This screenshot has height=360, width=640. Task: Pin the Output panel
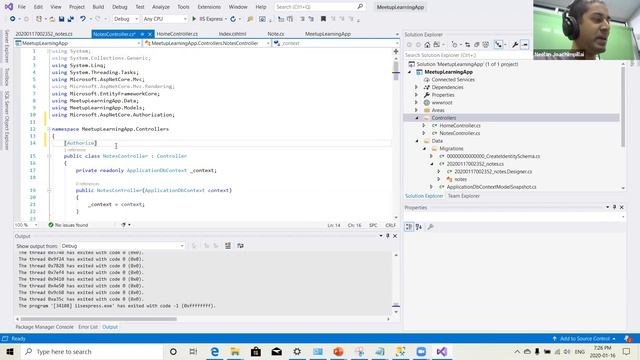tap(388, 236)
